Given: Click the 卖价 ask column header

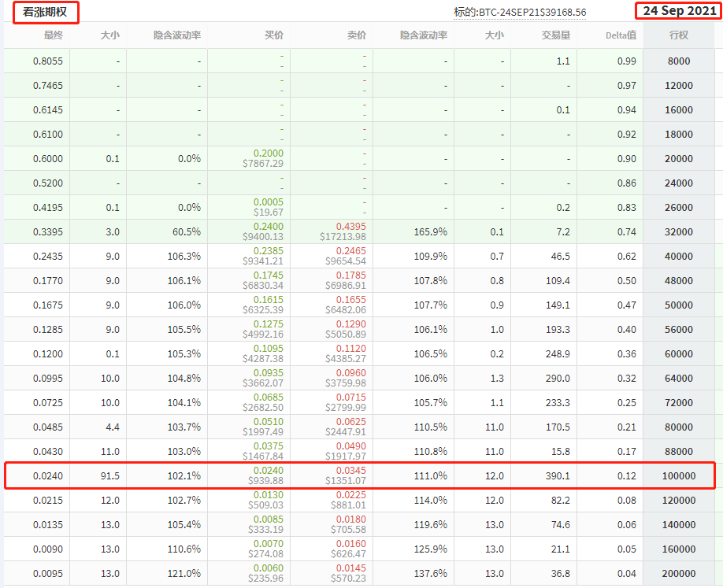Looking at the screenshot, I should click(x=357, y=35).
